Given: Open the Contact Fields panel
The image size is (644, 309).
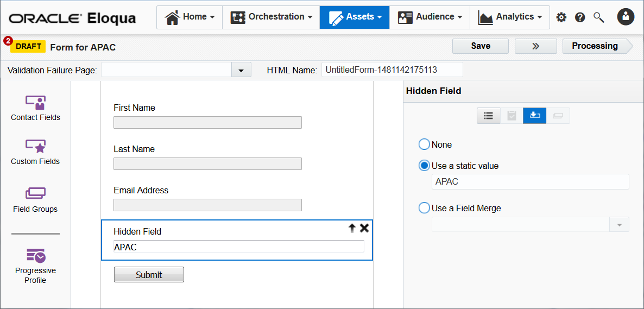Looking at the screenshot, I should (35, 108).
